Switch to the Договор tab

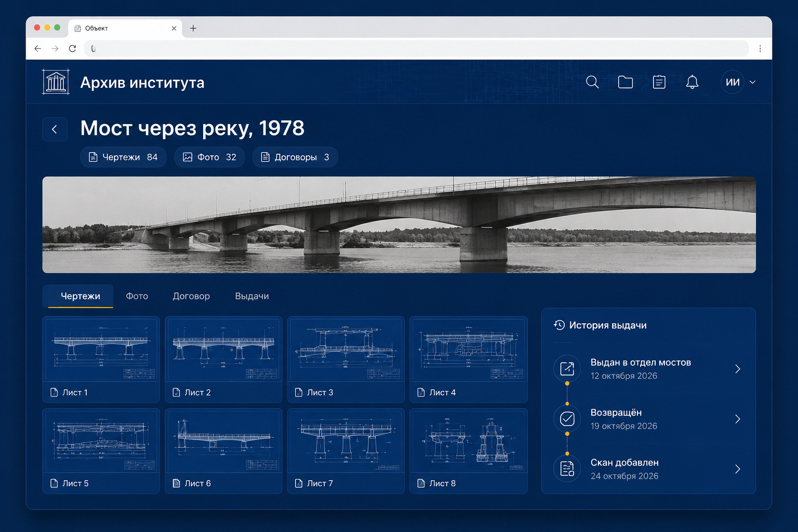191,296
